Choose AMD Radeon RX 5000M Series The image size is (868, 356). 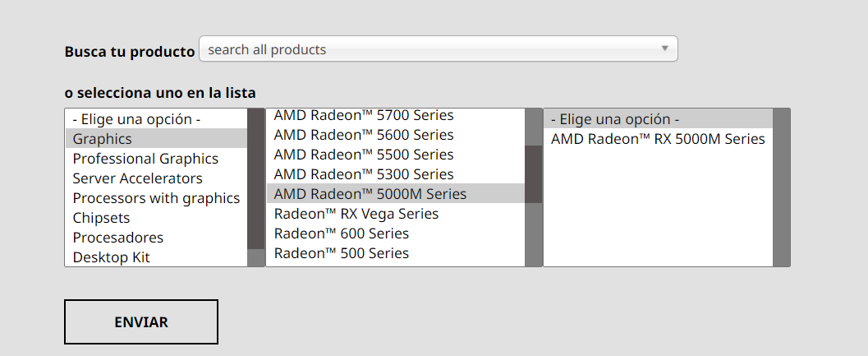point(657,139)
